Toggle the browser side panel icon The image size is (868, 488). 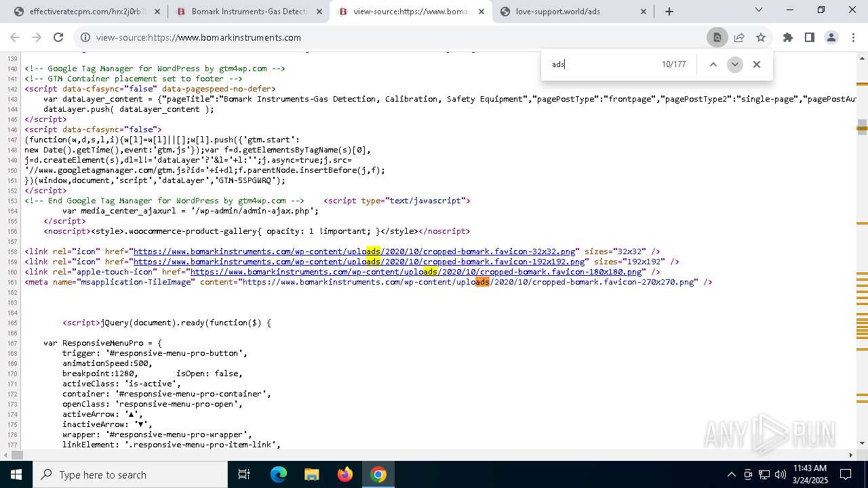(810, 38)
